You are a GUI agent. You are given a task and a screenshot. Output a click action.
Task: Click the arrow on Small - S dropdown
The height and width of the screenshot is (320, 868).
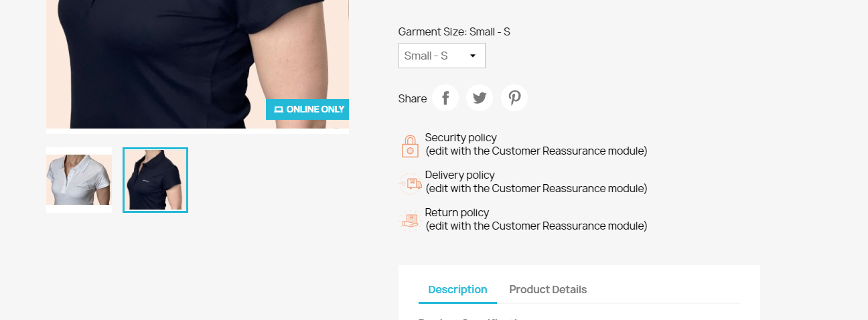pos(473,56)
